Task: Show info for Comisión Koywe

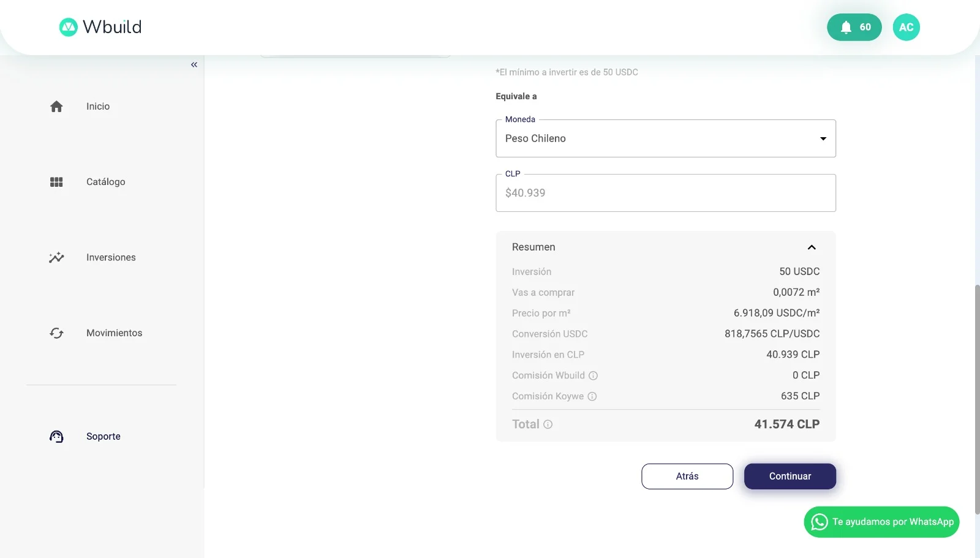Action: pos(592,396)
